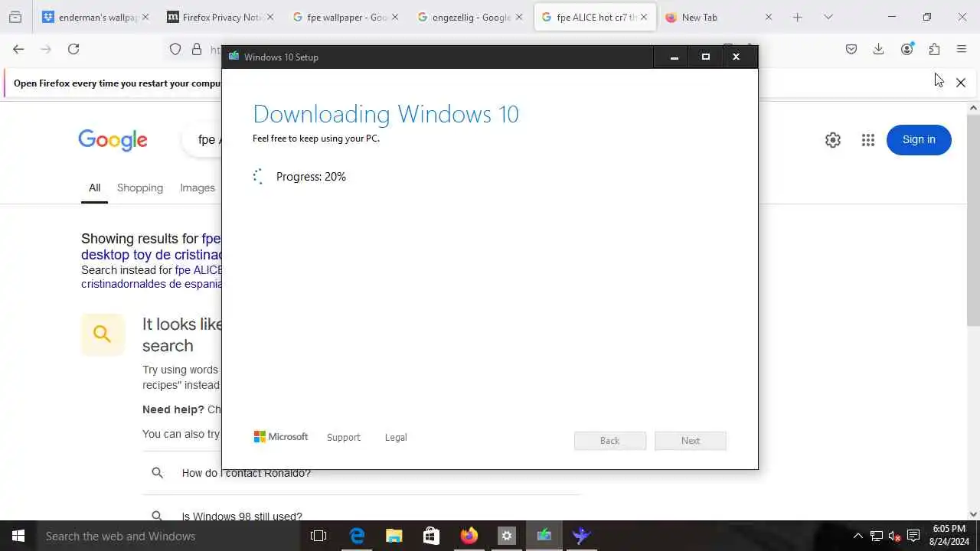
Task: Click the muted volume tray icon
Action: click(x=895, y=536)
